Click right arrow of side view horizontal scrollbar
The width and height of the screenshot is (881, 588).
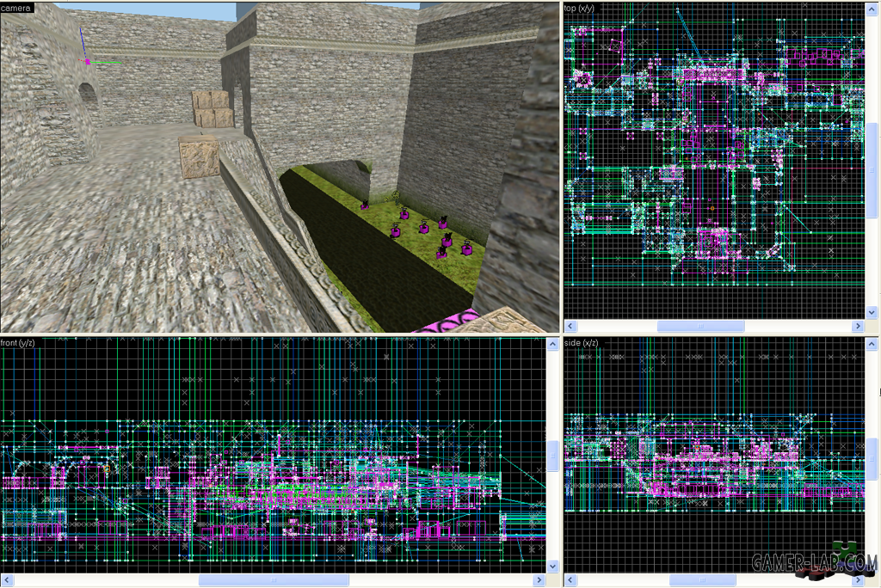(858, 579)
